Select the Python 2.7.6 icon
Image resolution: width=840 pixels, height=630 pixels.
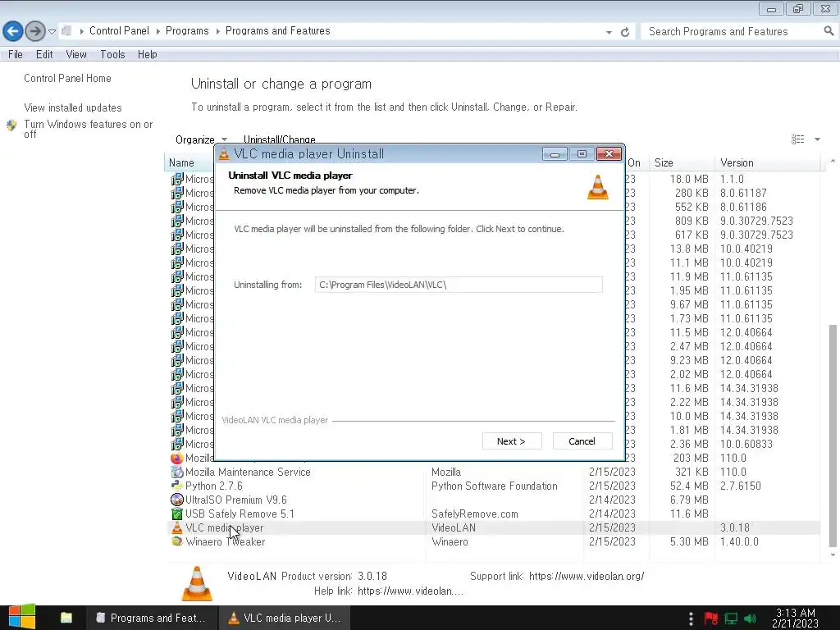(177, 486)
